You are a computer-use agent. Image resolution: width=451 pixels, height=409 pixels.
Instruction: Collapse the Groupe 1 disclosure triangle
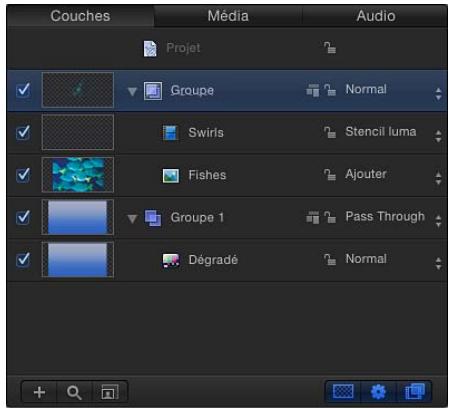132,218
